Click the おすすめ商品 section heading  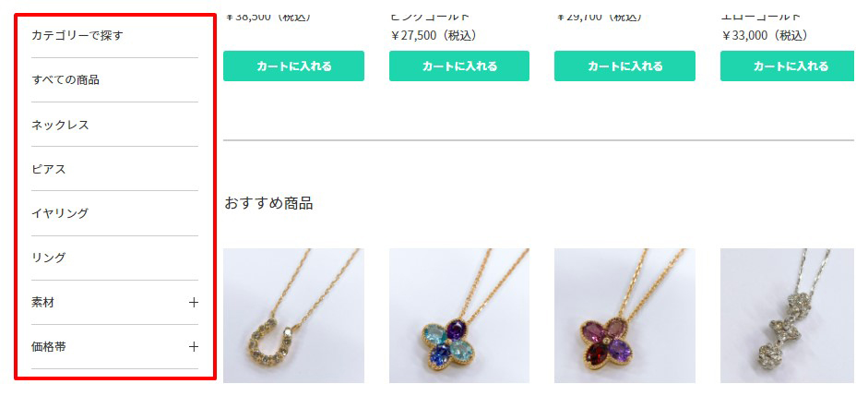pyautogui.click(x=268, y=203)
